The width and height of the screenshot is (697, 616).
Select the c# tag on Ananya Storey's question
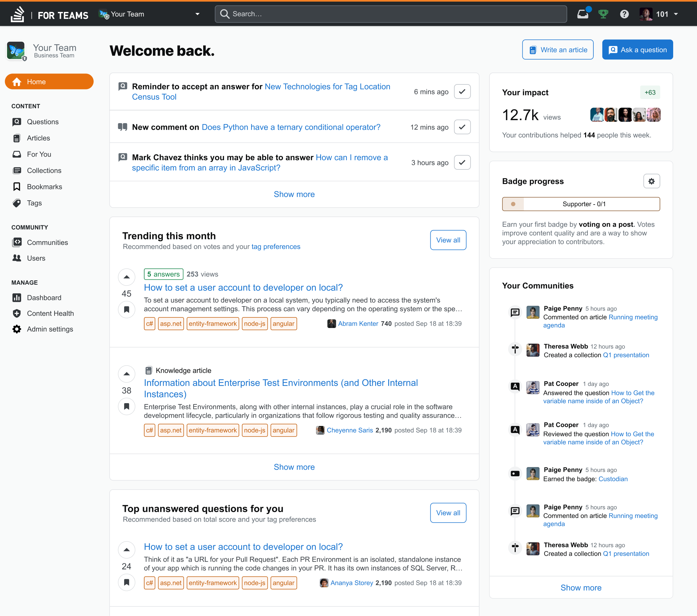150,583
